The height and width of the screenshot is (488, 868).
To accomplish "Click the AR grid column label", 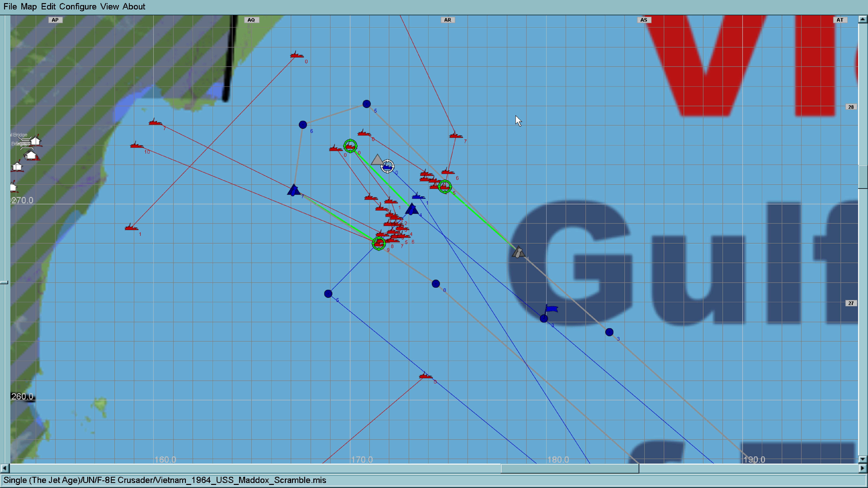I will (447, 20).
